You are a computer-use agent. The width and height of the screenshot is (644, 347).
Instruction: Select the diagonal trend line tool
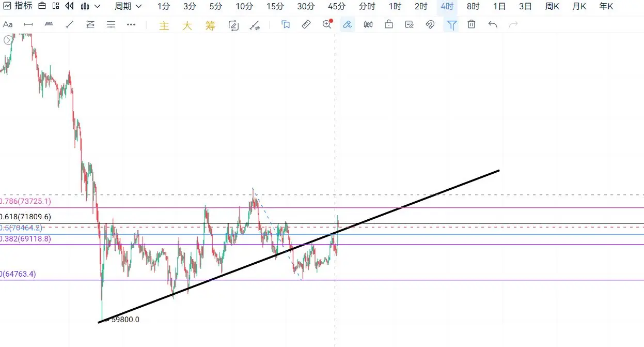click(70, 24)
